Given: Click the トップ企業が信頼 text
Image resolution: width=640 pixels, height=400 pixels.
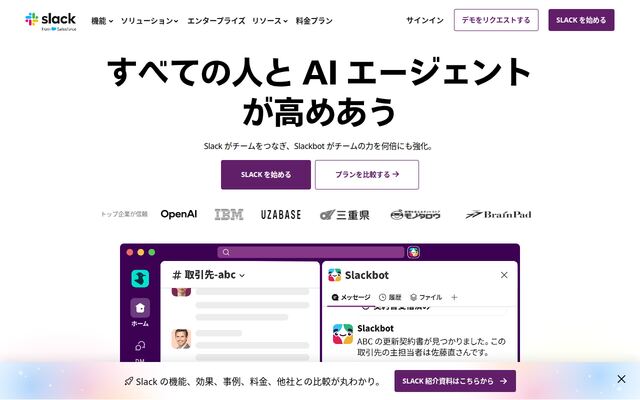Looking at the screenshot, I should 124,214.
